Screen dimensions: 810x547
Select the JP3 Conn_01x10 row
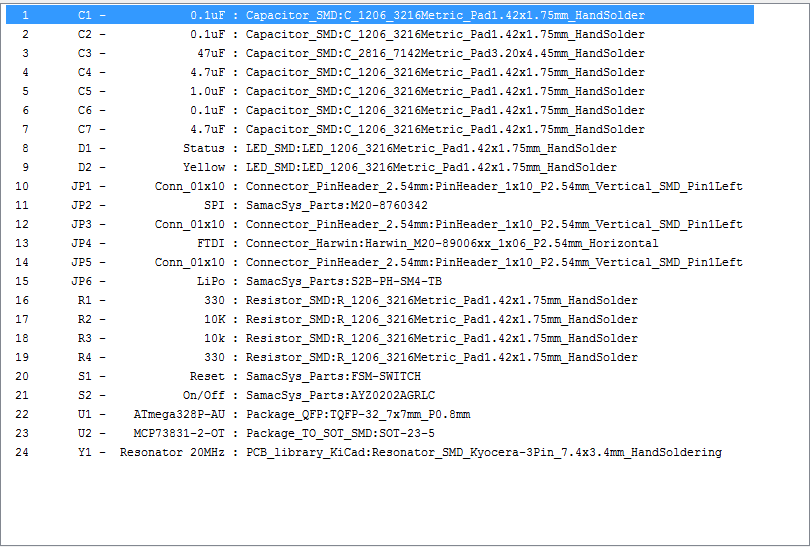click(x=380, y=224)
